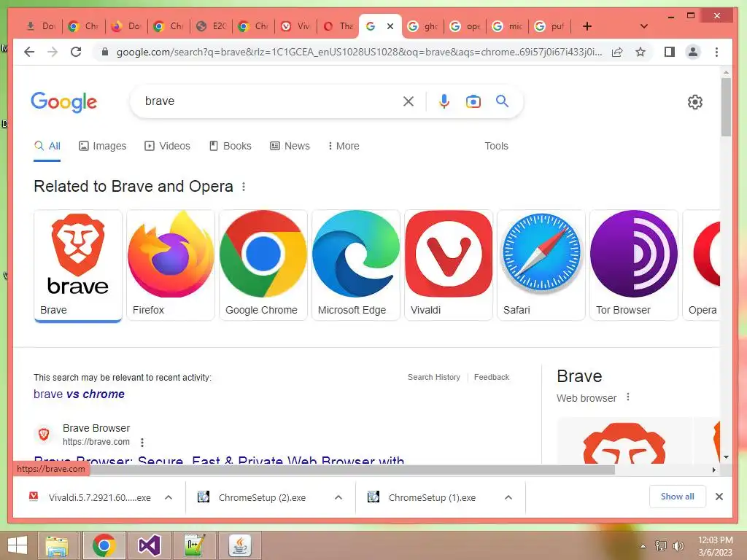The height and width of the screenshot is (560, 747).
Task: Select the Brave browser card
Action: [78, 265]
